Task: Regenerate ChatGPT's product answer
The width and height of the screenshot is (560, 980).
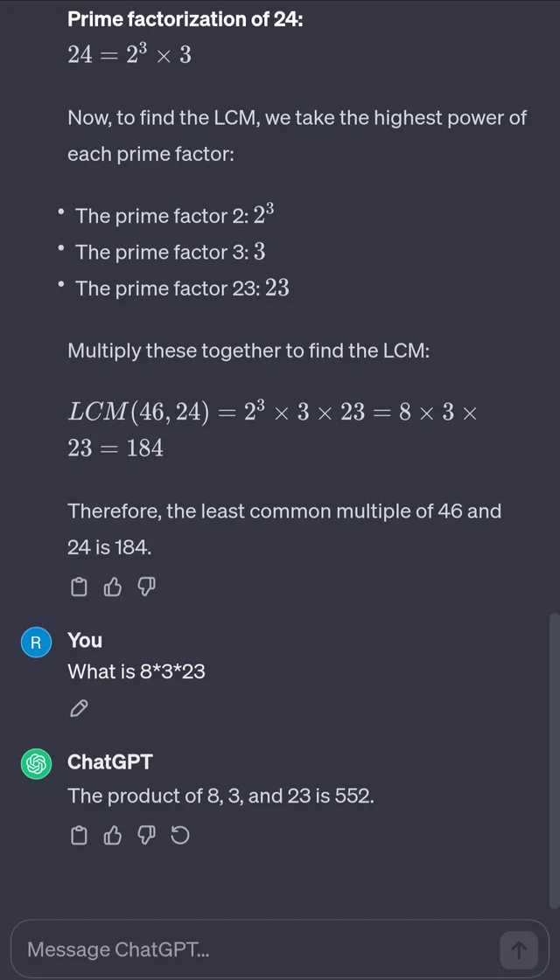Action: [180, 835]
